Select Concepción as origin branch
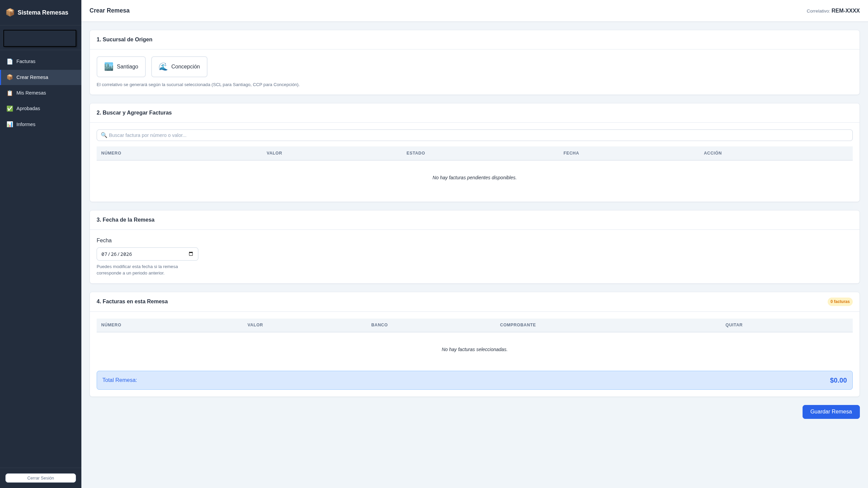Viewport: 868px width, 488px height. (x=179, y=67)
